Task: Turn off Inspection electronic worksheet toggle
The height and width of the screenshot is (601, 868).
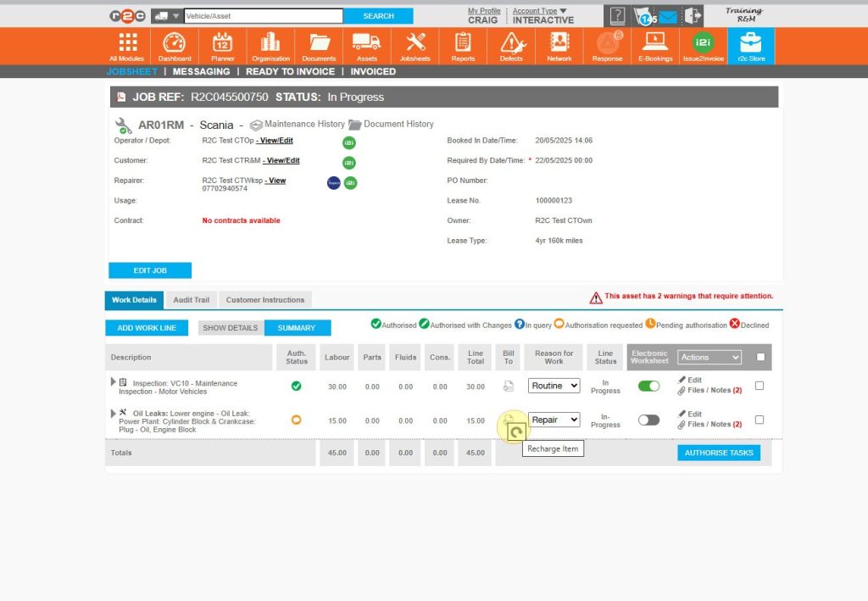Action: [648, 386]
